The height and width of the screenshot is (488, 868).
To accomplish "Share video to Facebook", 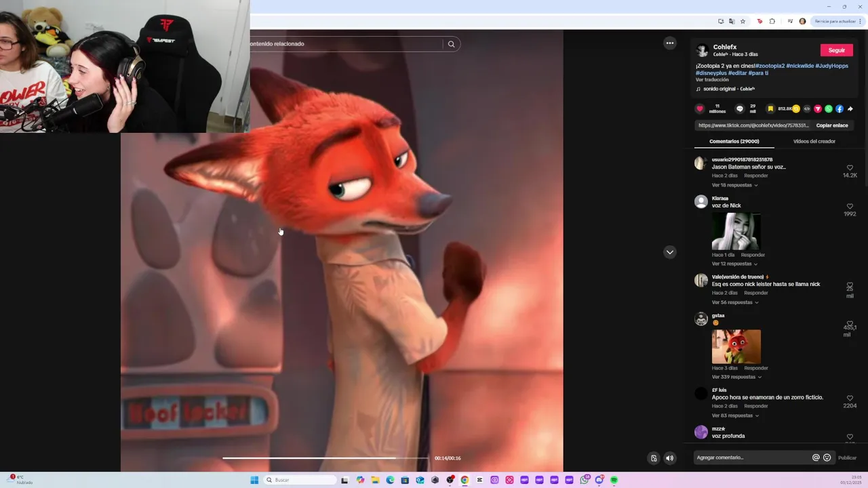I will pos(840,108).
